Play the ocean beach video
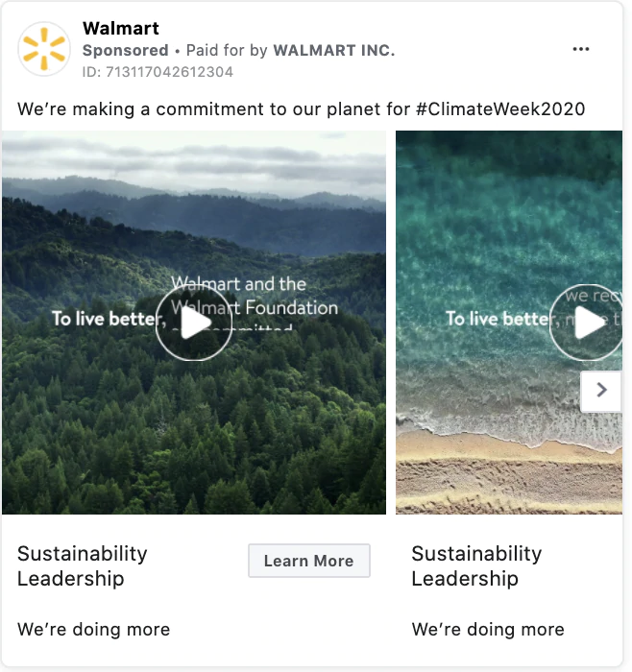This screenshot has width=632, height=672. 586,324
